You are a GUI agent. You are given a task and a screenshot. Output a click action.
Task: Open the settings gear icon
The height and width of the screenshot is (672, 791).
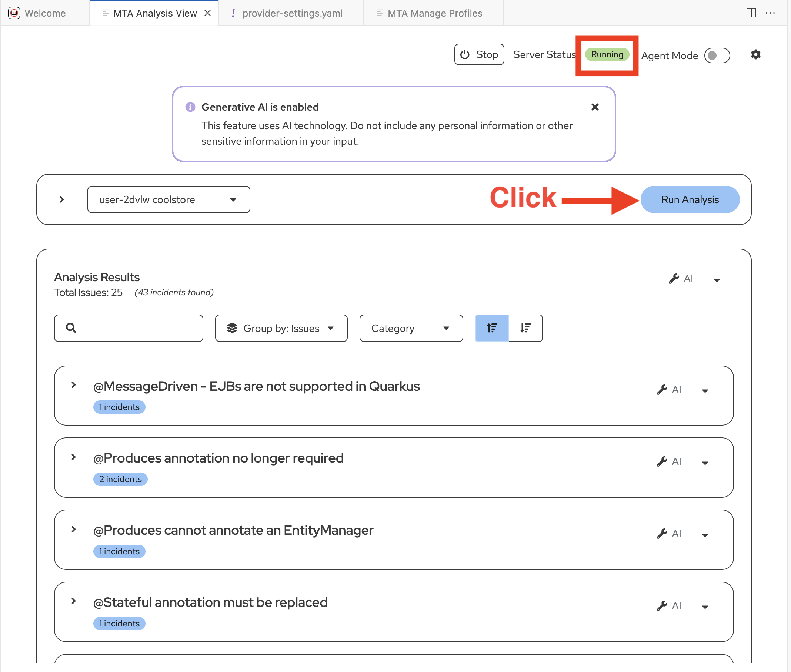[756, 54]
